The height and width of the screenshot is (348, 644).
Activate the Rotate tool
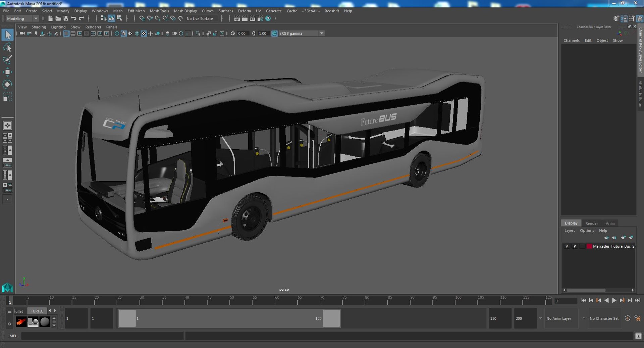[x=7, y=84]
